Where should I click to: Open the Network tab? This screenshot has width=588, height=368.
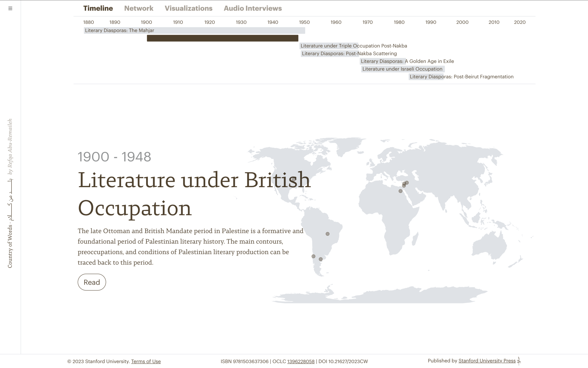[139, 8]
